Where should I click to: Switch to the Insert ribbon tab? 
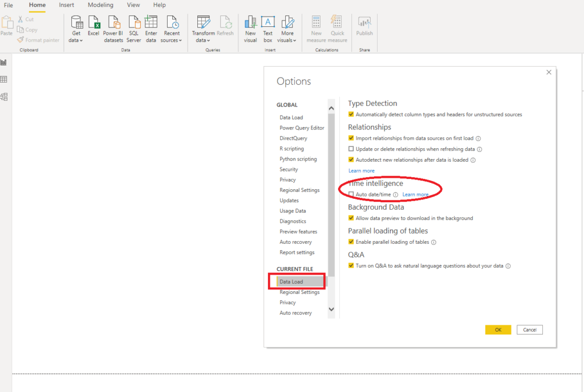tap(66, 5)
